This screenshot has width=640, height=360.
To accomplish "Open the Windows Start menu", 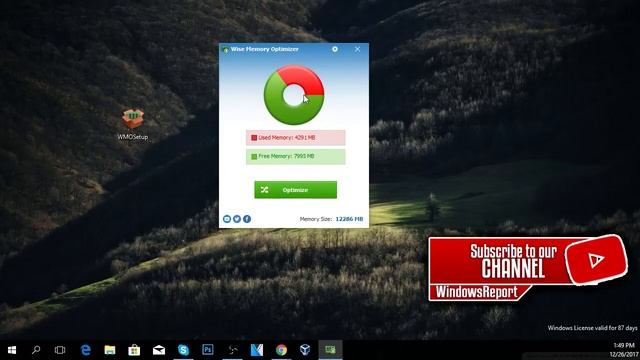I will [12, 350].
